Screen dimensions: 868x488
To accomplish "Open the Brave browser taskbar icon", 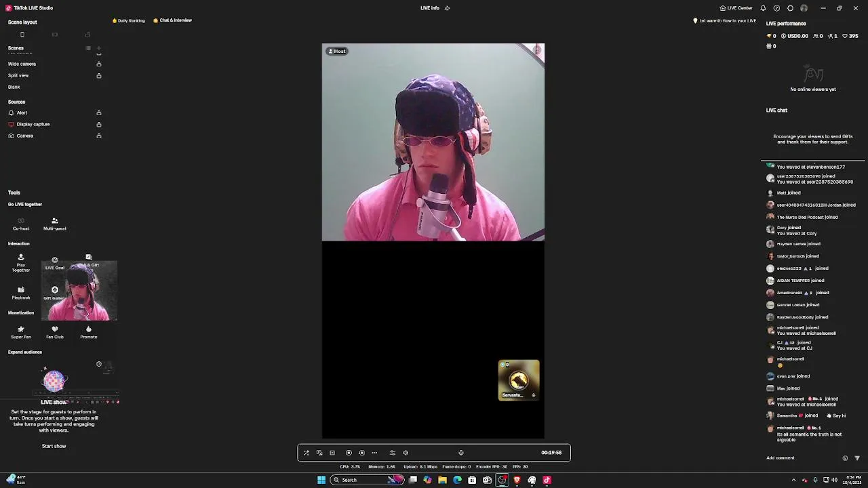I will tap(517, 480).
